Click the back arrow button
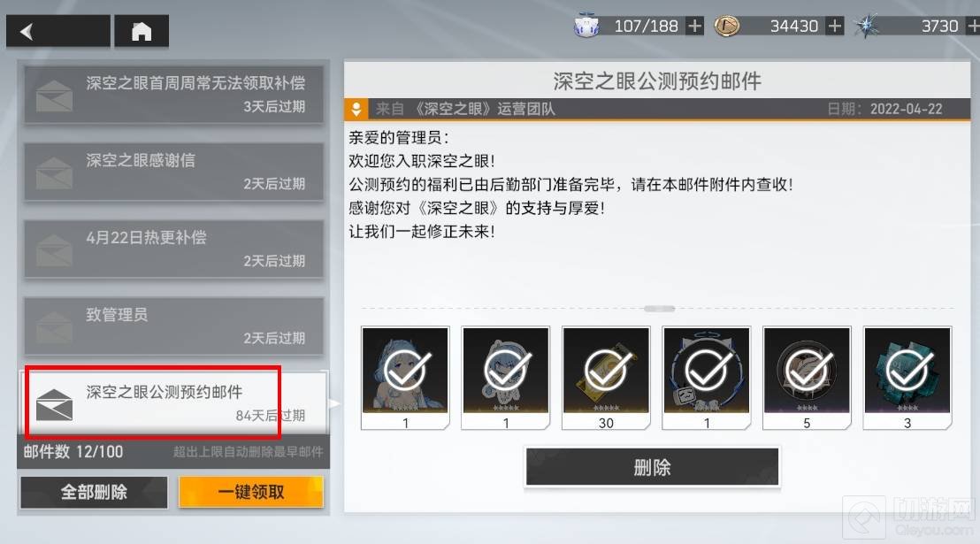Viewport: 980px width, 544px height. [x=58, y=31]
